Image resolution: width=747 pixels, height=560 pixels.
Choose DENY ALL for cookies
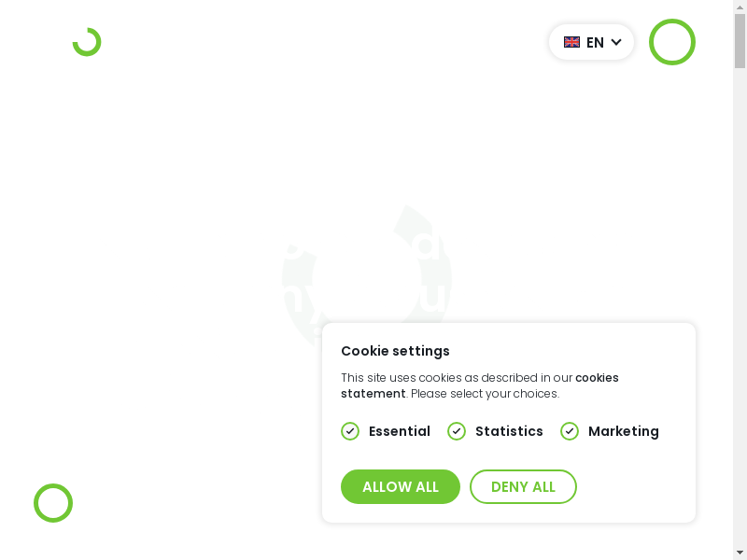[x=523, y=487]
